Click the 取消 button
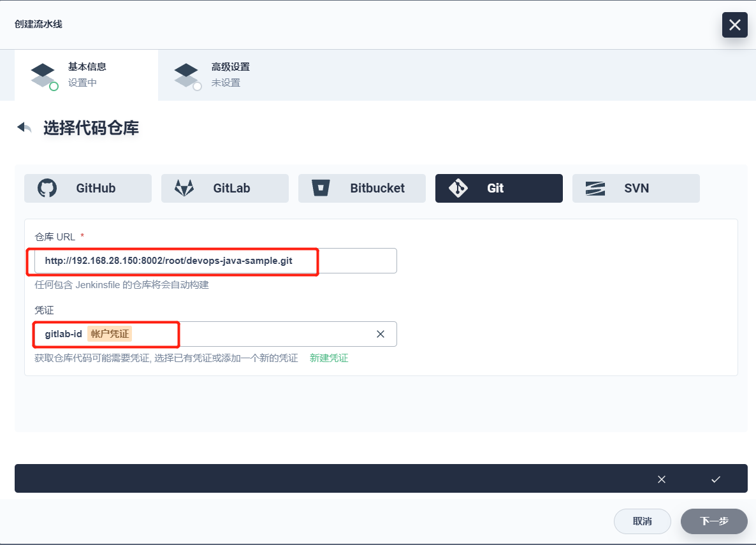The height and width of the screenshot is (545, 756). coord(642,521)
